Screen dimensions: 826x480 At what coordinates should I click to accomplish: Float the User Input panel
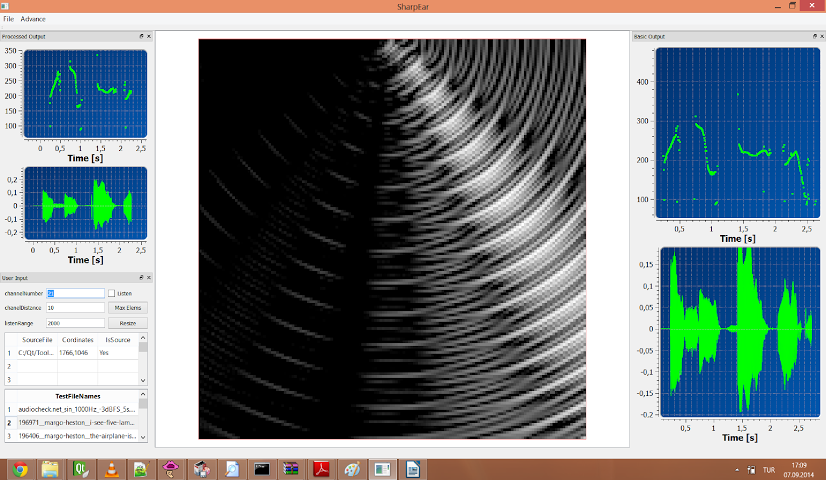click(x=141, y=277)
